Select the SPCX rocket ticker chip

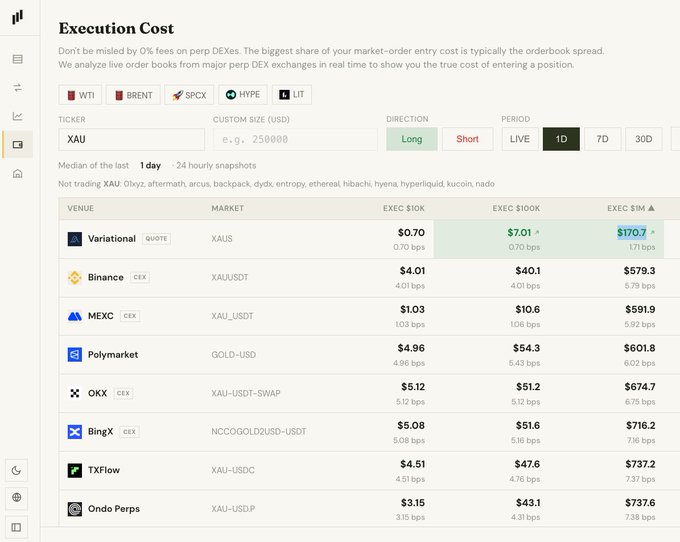click(x=189, y=95)
